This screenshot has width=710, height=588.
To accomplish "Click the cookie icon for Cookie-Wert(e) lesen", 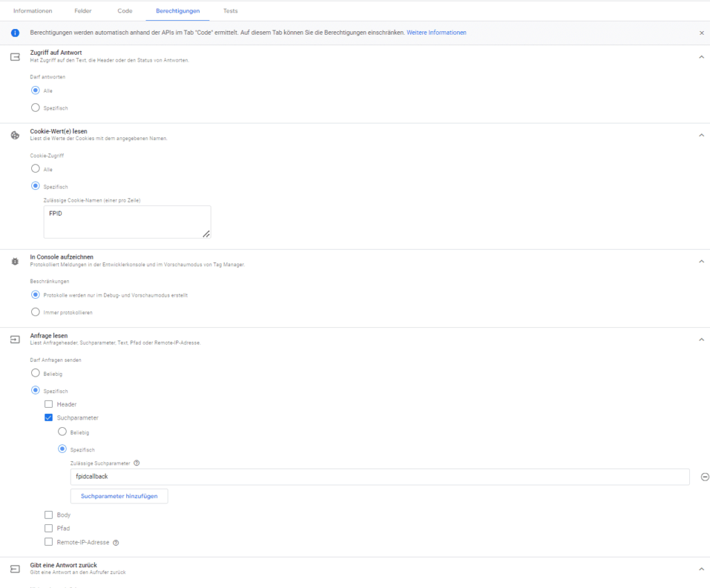I will pos(15,135).
